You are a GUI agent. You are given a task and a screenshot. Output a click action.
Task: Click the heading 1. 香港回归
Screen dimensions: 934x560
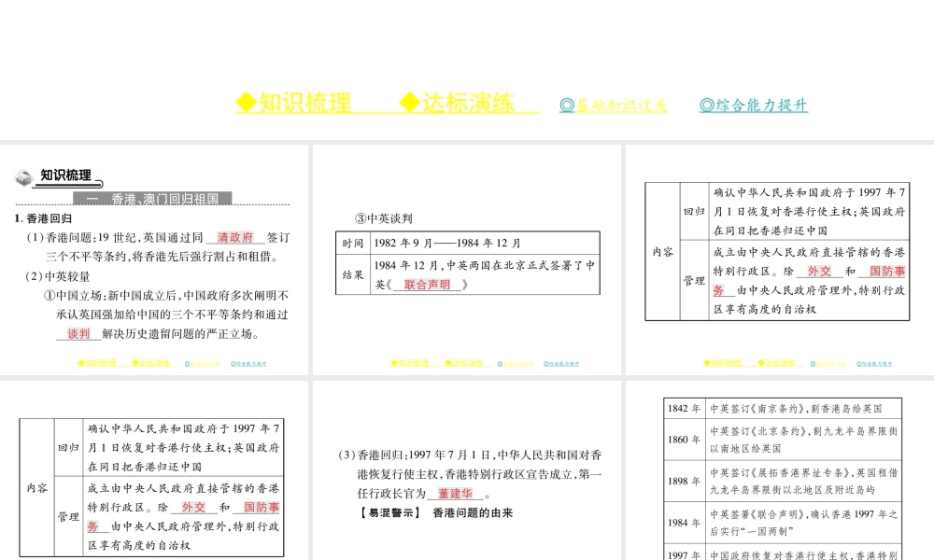43,218
